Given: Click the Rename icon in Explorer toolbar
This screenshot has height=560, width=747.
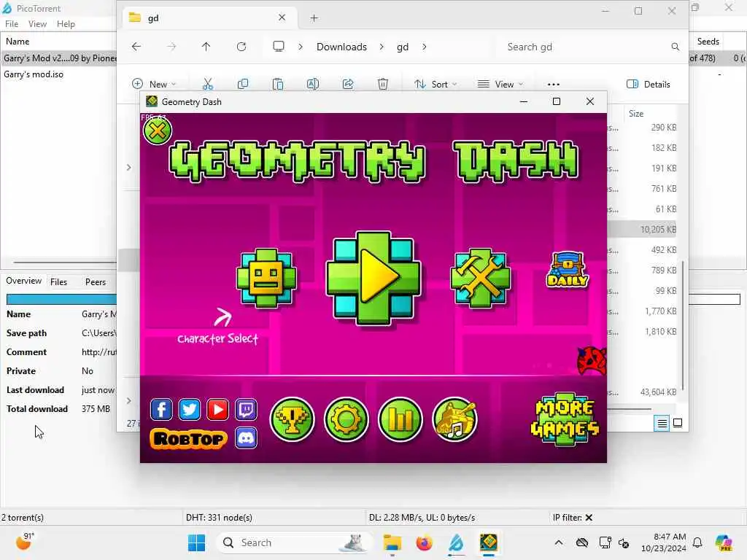Looking at the screenshot, I should [313, 85].
